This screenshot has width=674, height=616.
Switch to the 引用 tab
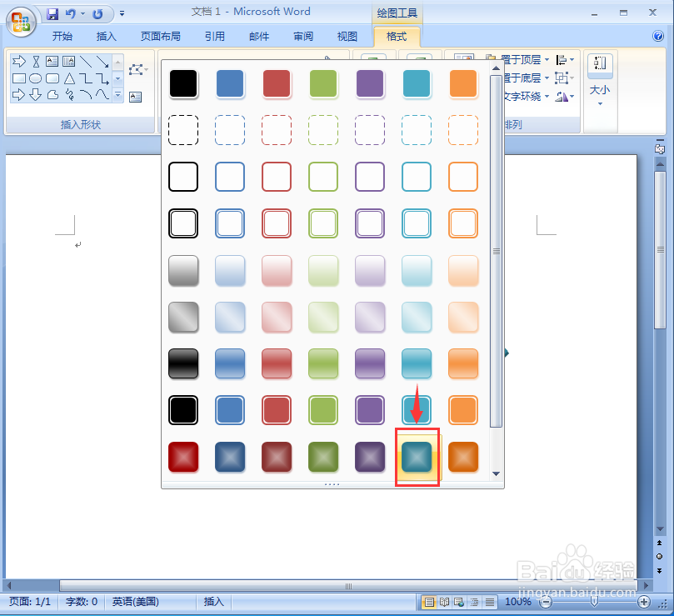pyautogui.click(x=214, y=36)
